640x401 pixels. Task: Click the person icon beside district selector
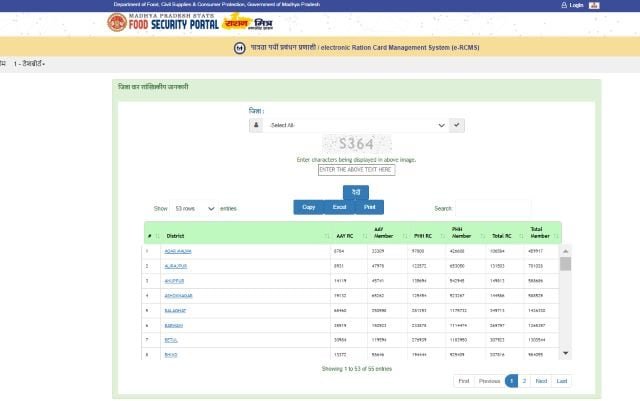click(x=256, y=125)
